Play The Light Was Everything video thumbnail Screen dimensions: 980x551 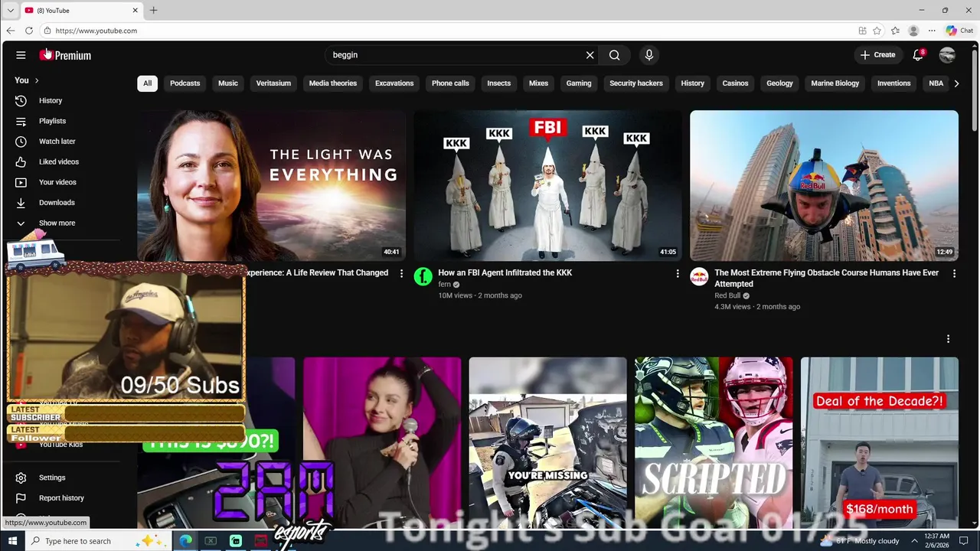pos(271,185)
